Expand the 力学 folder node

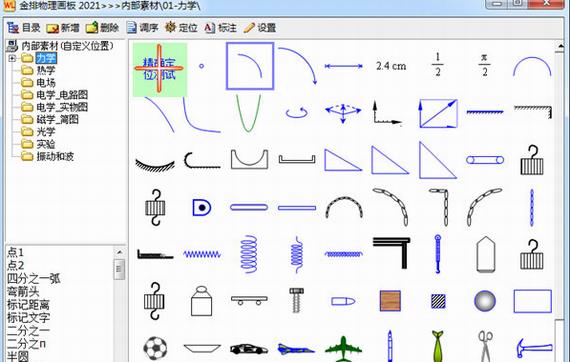(x=12, y=58)
